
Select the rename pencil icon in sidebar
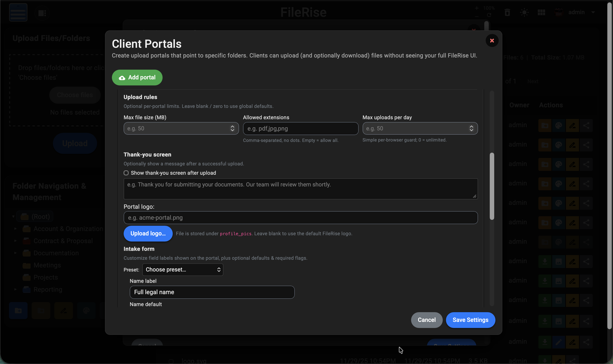(63, 310)
